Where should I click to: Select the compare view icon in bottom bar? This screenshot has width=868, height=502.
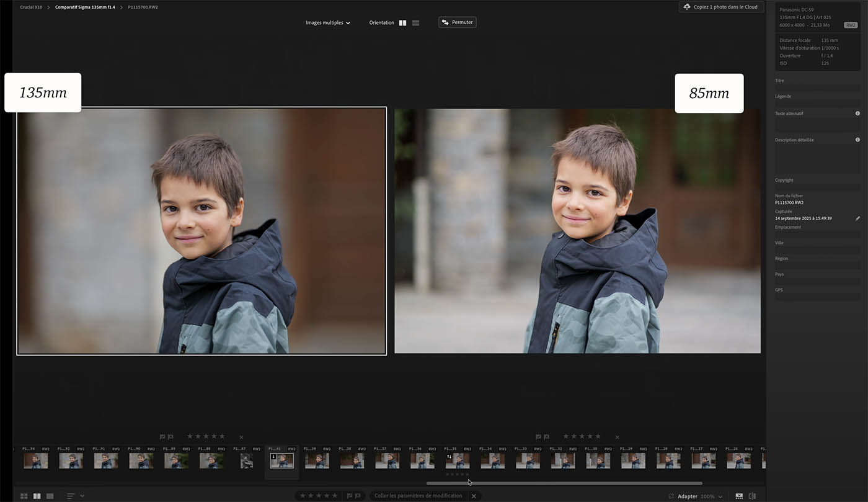[x=37, y=496]
